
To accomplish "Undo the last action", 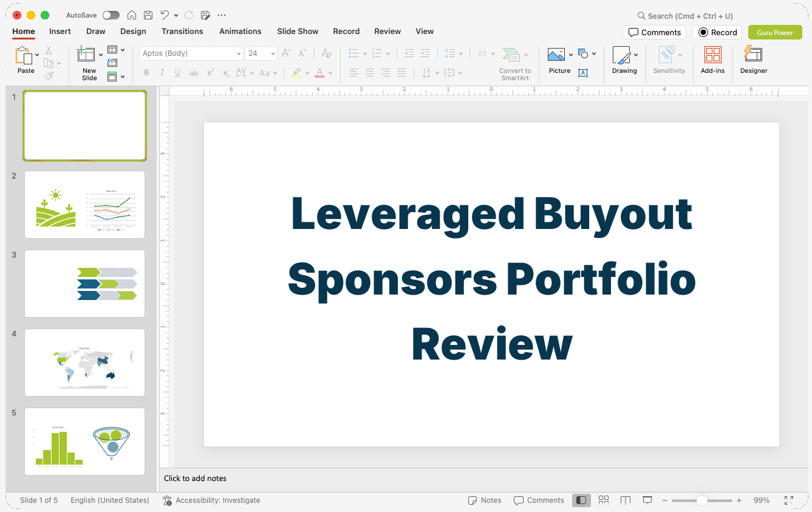I will coord(165,15).
